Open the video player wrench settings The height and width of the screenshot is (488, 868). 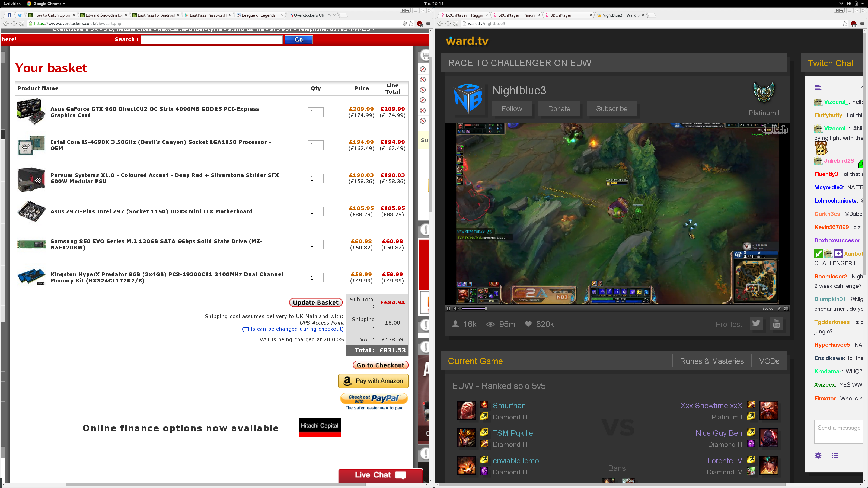tap(779, 308)
